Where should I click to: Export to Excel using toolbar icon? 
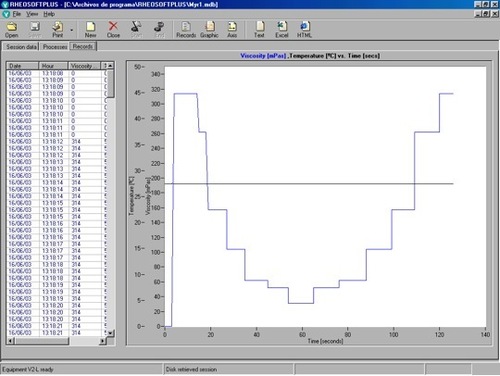point(282,26)
